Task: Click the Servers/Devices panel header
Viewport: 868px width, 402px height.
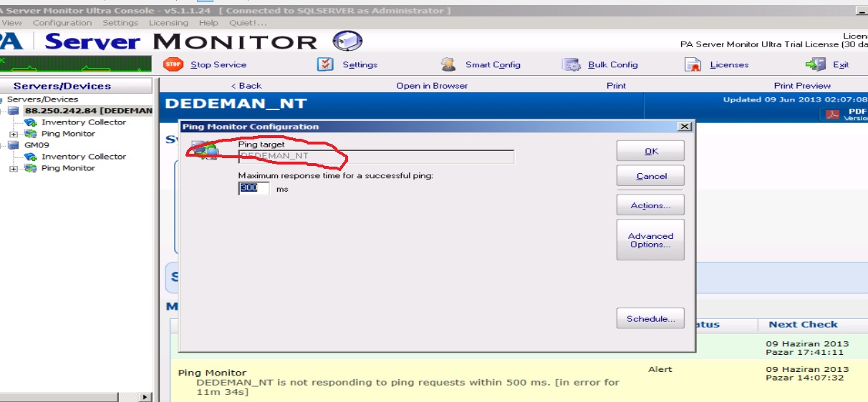Action: 75,86
